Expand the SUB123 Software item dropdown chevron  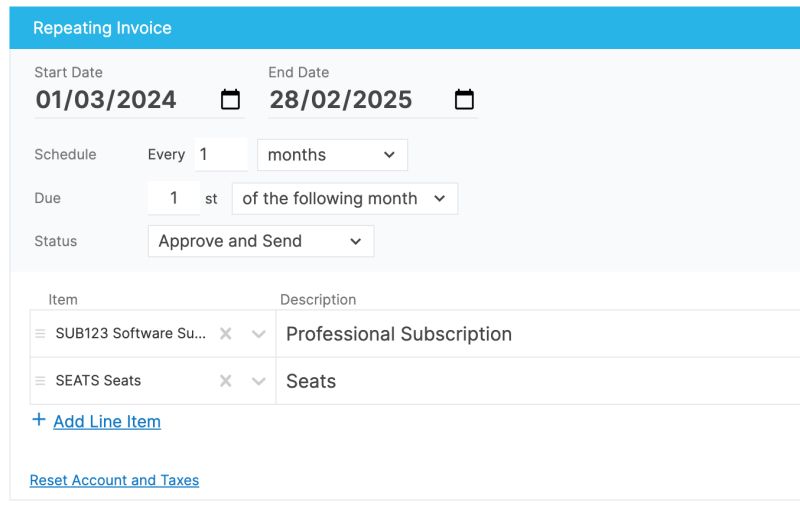[258, 334]
